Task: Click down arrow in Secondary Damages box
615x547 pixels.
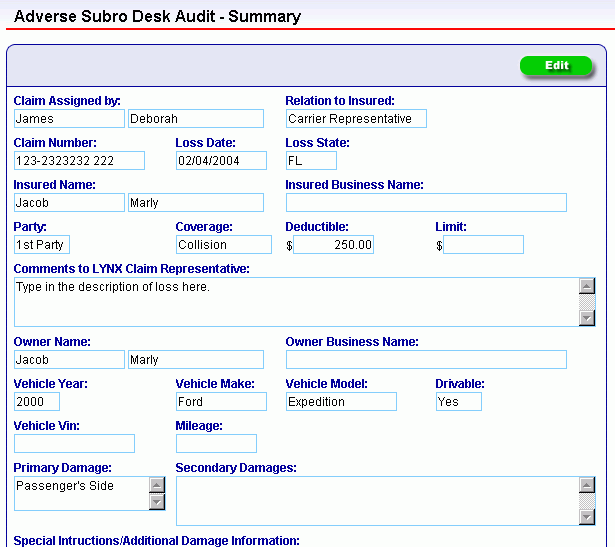Action: [587, 516]
